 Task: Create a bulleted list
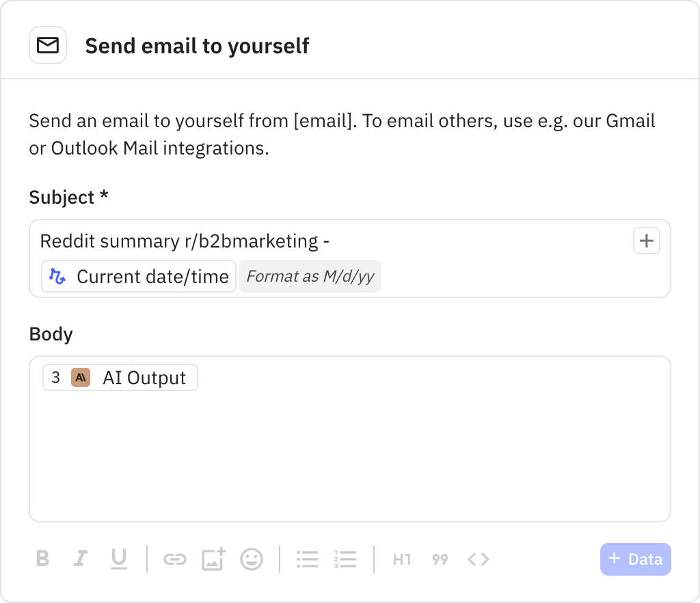click(x=307, y=559)
